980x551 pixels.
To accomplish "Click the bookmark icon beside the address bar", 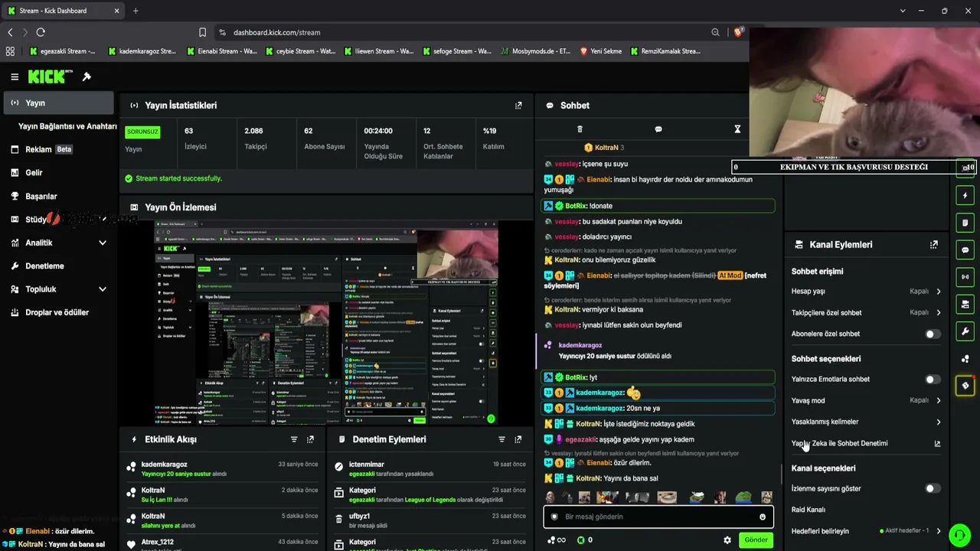I will pos(202,32).
